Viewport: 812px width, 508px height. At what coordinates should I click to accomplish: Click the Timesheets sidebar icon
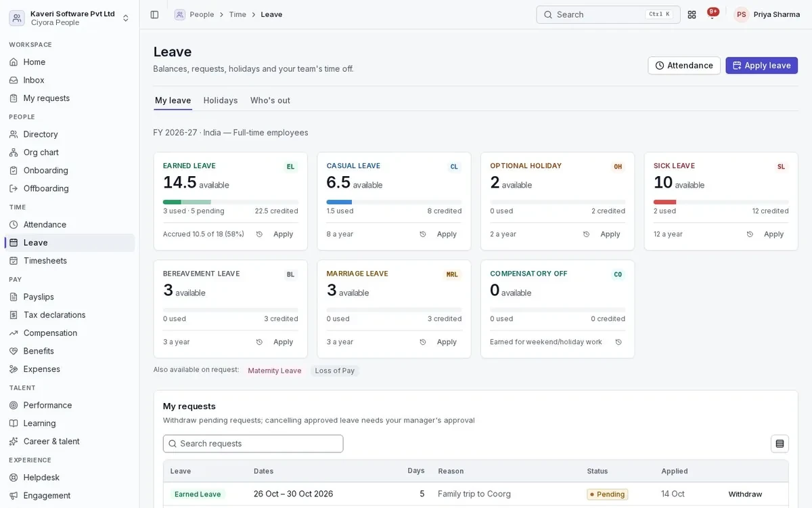point(14,261)
